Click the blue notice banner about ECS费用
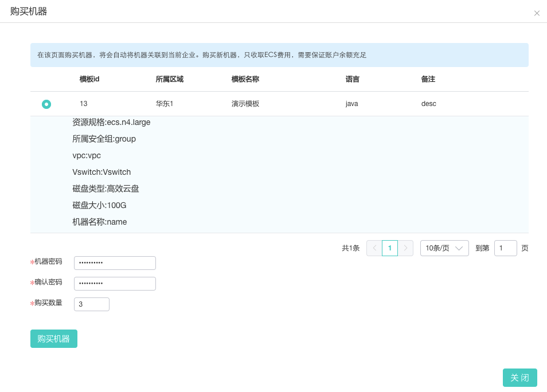547x392 pixels. [x=279, y=55]
